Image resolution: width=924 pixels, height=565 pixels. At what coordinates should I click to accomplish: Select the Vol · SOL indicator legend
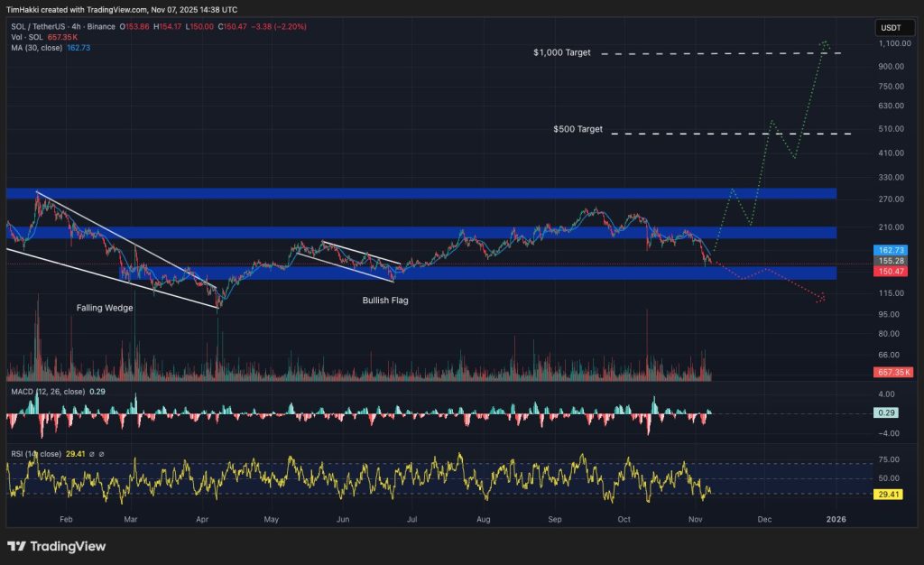[x=27, y=38]
